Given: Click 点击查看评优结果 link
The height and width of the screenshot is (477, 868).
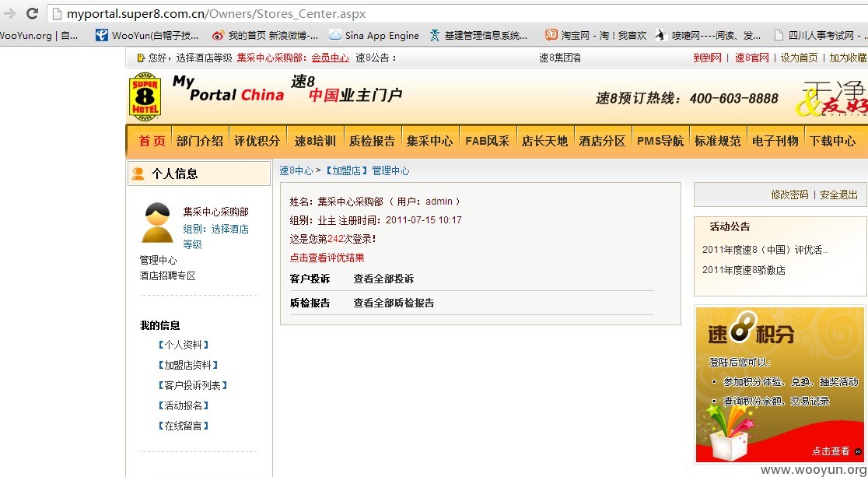Looking at the screenshot, I should 327,258.
